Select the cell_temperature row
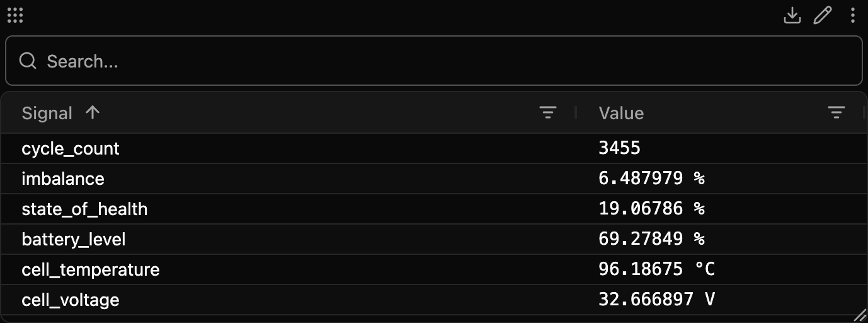The image size is (868, 323). [433, 269]
